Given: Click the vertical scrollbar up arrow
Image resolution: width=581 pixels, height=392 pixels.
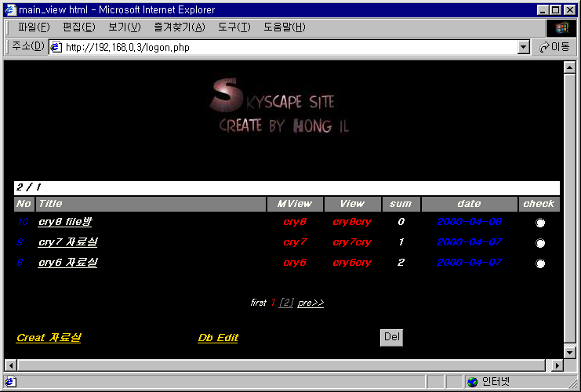Looking at the screenshot, I should click(x=569, y=67).
